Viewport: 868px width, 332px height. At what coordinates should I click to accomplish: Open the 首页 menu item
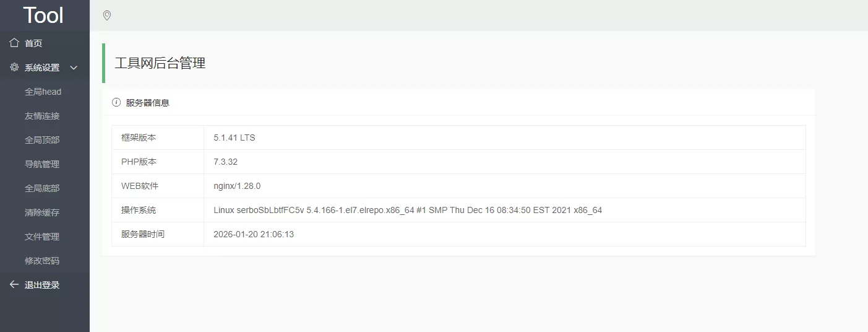tap(33, 43)
